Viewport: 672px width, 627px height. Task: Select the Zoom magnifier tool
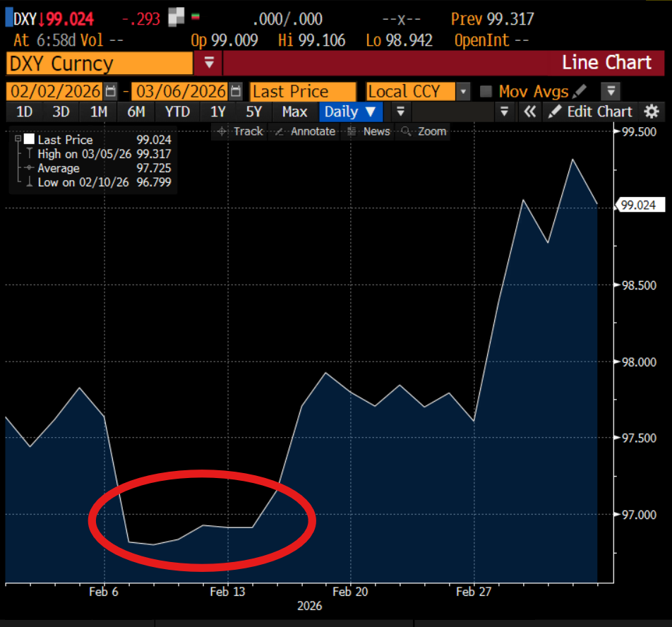(424, 131)
